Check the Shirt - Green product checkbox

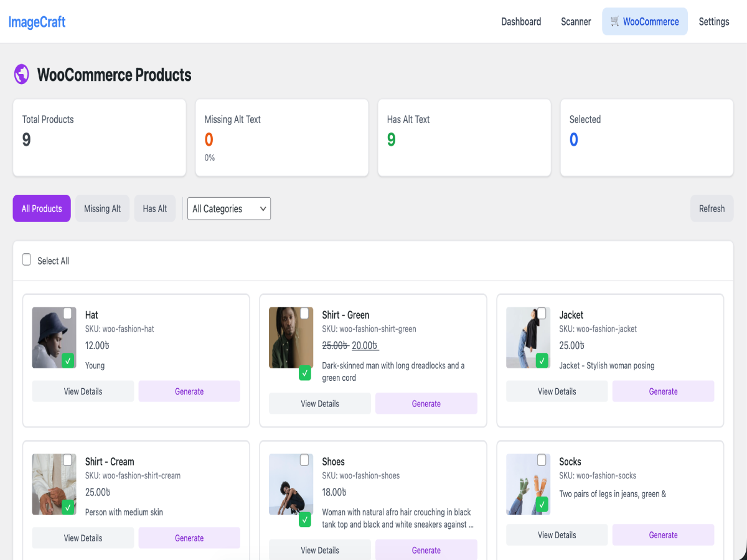click(x=304, y=314)
